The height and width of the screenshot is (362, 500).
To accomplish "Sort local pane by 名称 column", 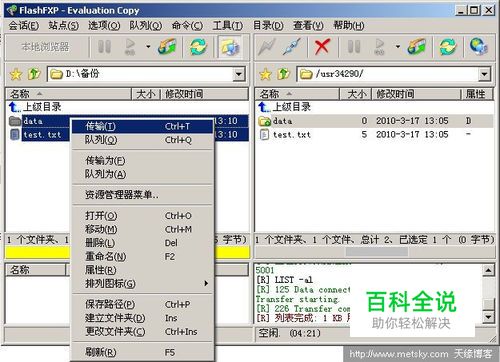I will (x=68, y=94).
